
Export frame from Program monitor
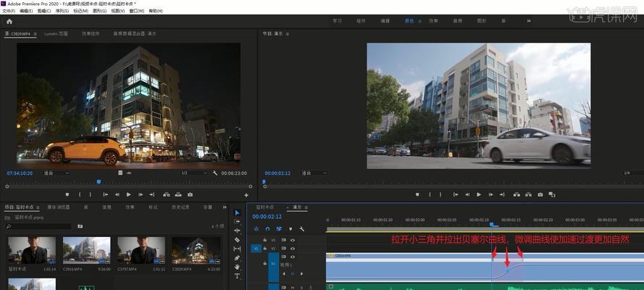coord(540,195)
